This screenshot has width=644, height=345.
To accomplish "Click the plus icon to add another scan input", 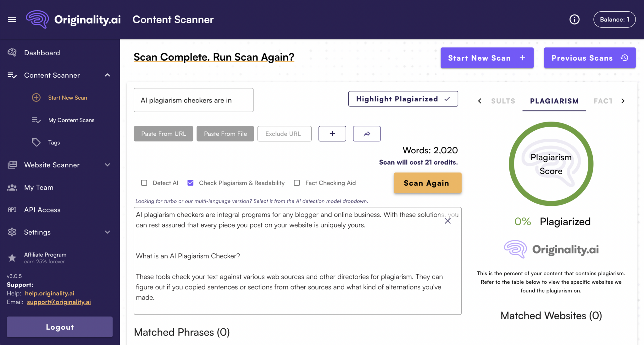I will pos(332,134).
